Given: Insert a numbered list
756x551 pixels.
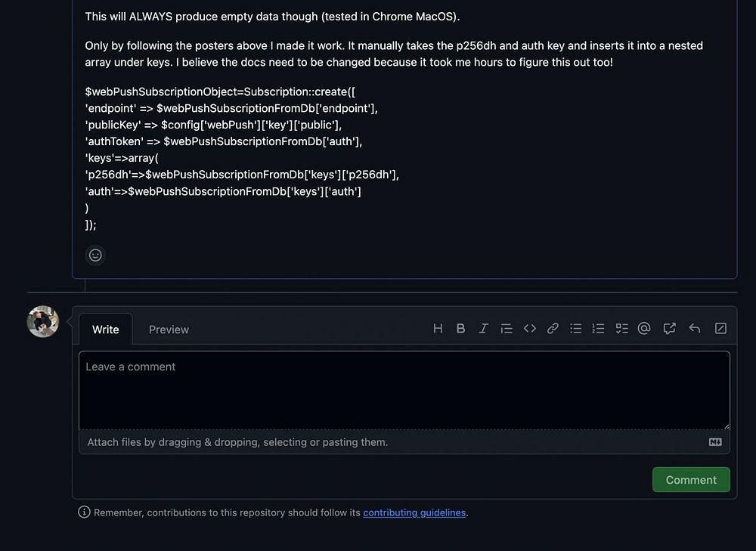Looking at the screenshot, I should (599, 329).
